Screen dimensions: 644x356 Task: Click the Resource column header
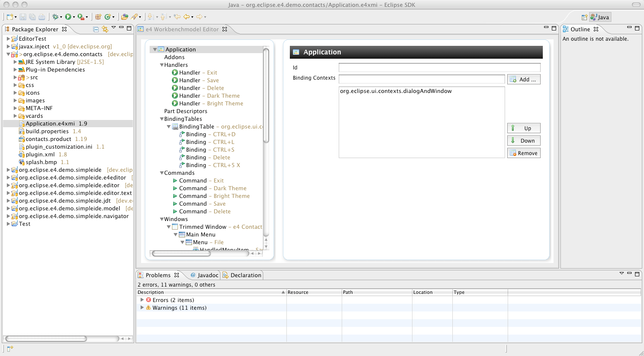pyautogui.click(x=314, y=292)
